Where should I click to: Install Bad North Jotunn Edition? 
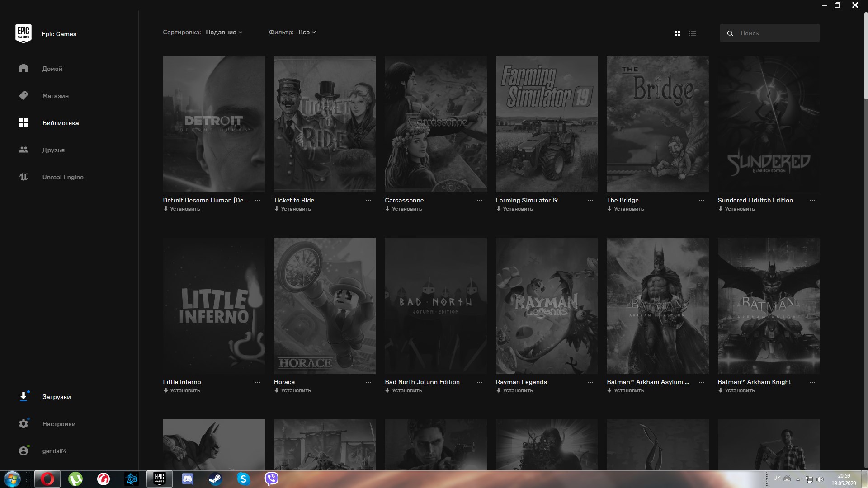(404, 391)
